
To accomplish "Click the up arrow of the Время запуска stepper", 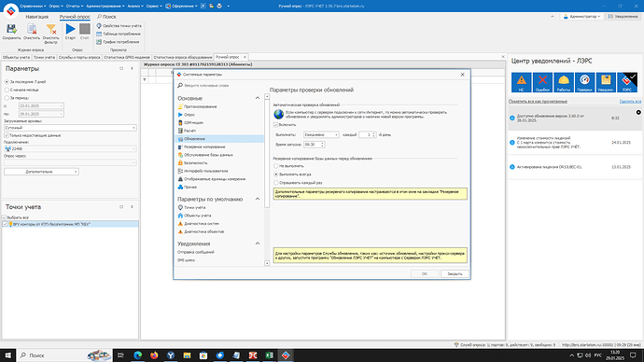I will [x=322, y=144].
